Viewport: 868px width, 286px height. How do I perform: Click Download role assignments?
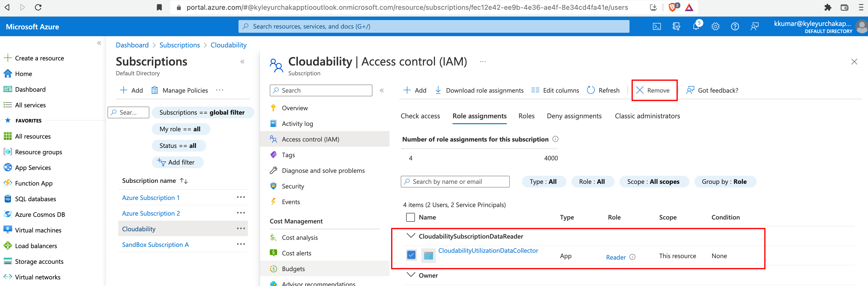point(479,90)
